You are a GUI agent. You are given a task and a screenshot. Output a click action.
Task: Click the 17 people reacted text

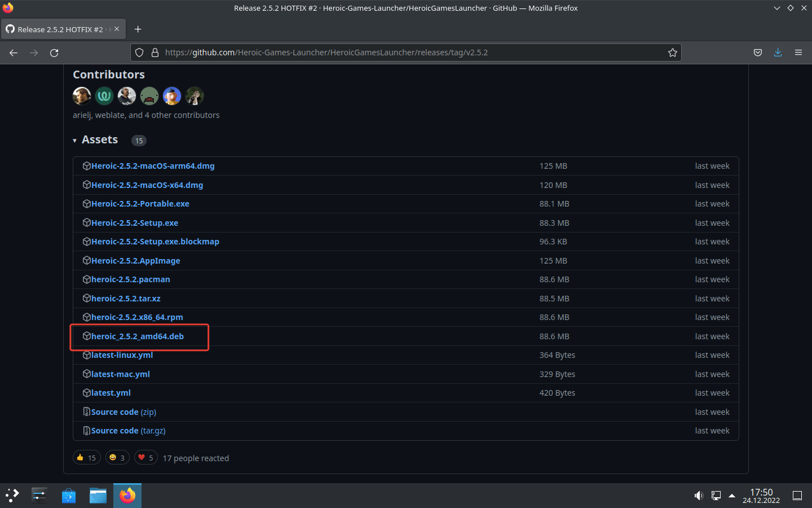coord(196,458)
